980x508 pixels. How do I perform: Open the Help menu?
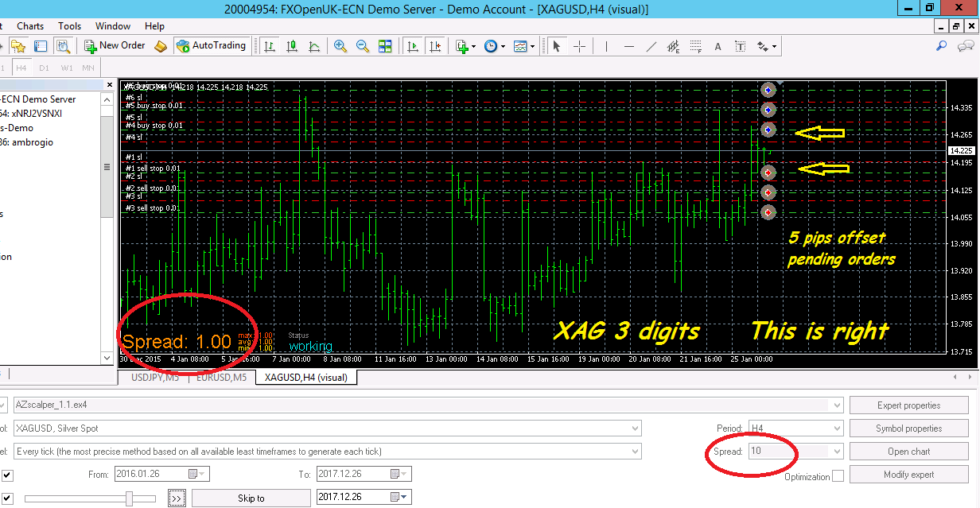pyautogui.click(x=155, y=26)
